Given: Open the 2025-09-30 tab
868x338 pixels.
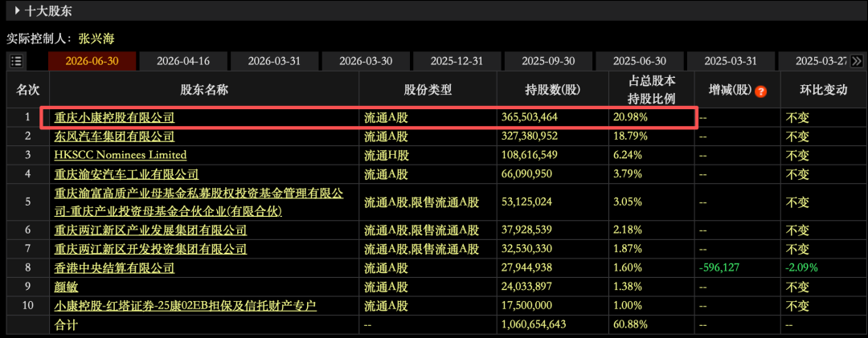Looking at the screenshot, I should [549, 61].
